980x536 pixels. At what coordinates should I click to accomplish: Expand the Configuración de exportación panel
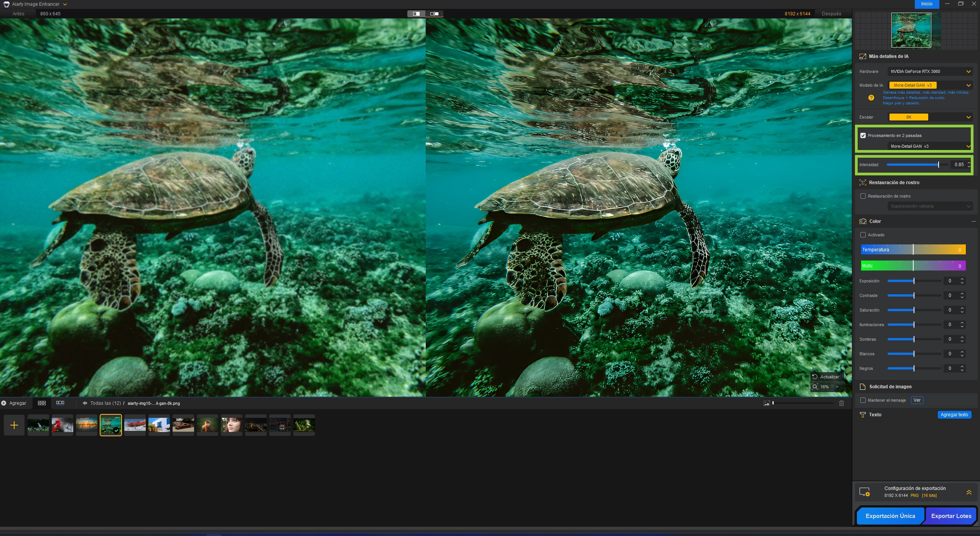(x=969, y=492)
